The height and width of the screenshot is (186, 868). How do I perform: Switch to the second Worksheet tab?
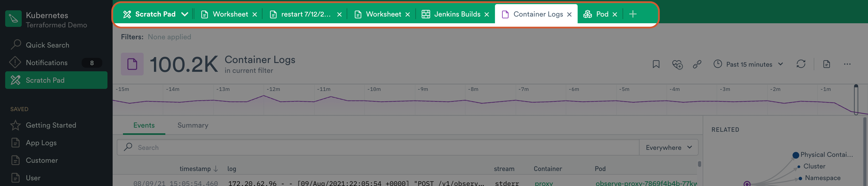378,14
